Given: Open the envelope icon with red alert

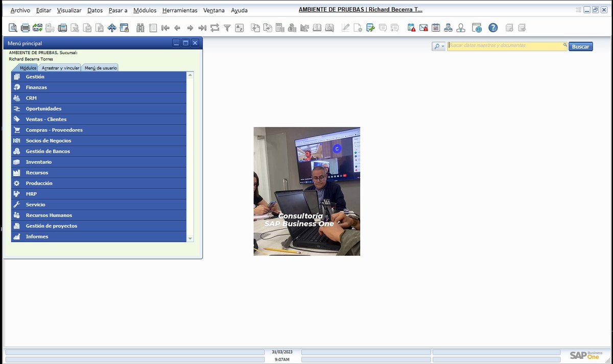Looking at the screenshot, I should click(x=423, y=28).
